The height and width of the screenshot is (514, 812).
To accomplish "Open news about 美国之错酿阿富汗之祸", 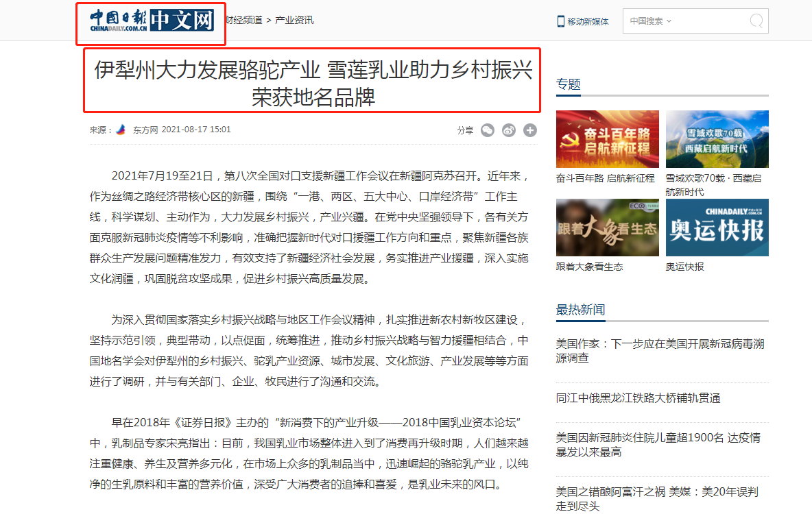I will pyautogui.click(x=657, y=499).
